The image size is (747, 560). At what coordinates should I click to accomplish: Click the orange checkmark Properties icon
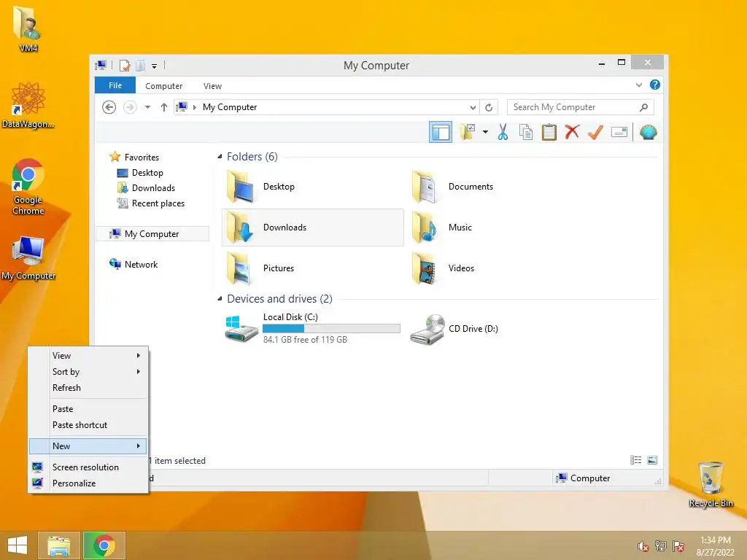tap(595, 132)
